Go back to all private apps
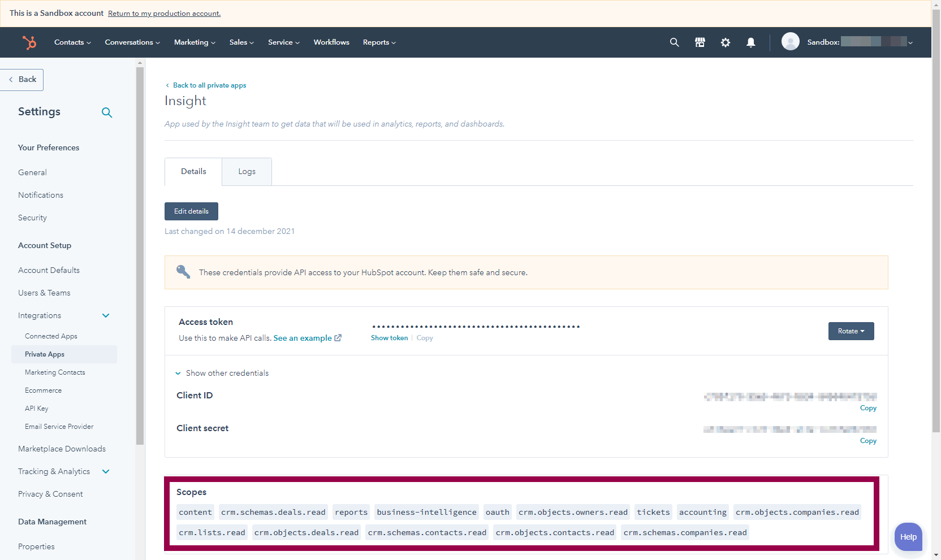 pos(209,85)
